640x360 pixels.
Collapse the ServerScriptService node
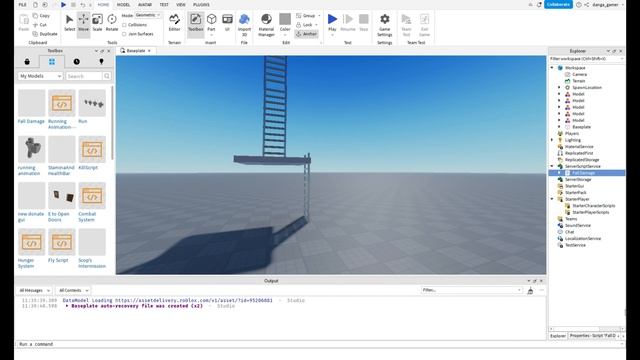coord(552,166)
